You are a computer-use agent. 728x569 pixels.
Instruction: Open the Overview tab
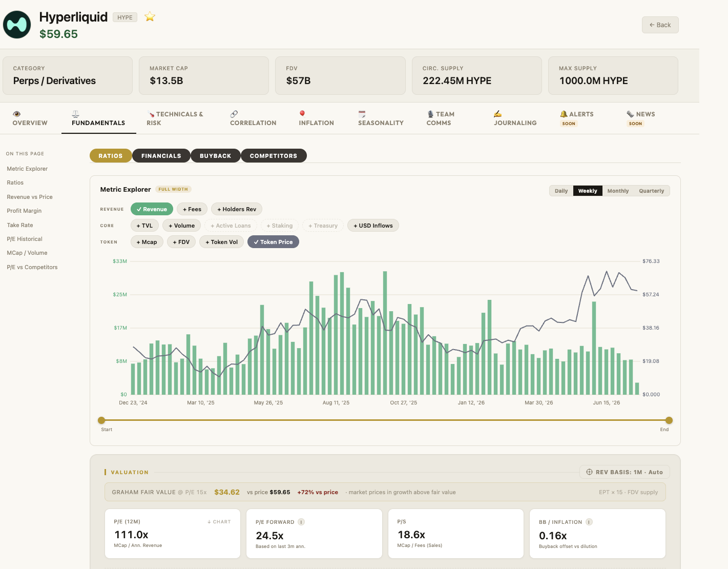[30, 118]
